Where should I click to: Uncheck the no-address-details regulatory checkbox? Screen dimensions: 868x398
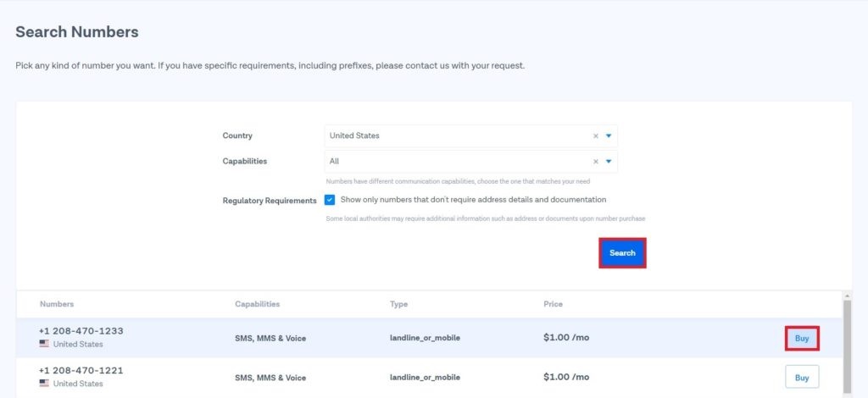pos(330,200)
